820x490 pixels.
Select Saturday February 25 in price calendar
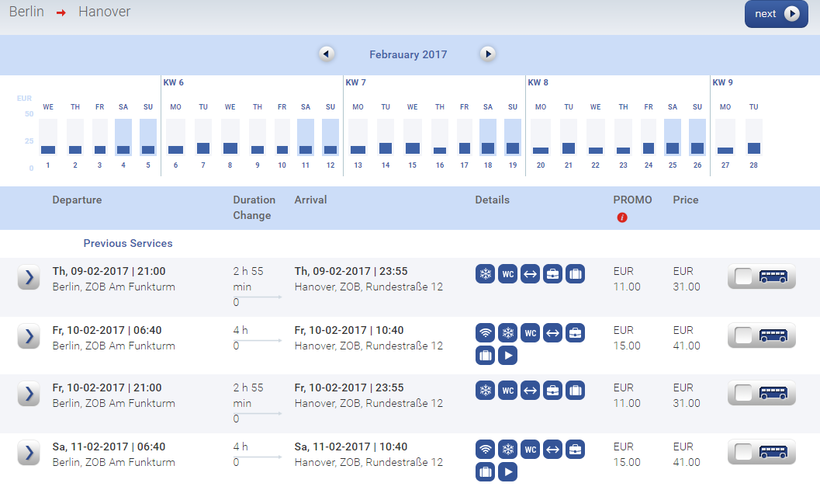tap(672, 137)
